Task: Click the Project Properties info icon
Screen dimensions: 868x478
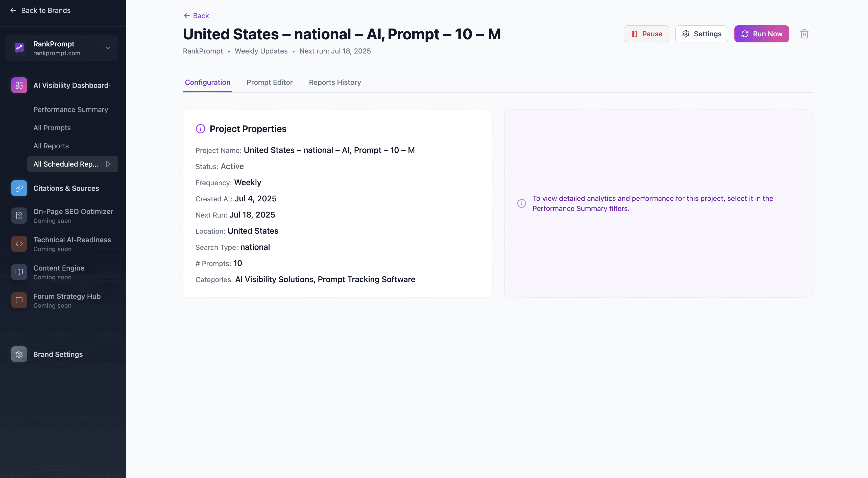Action: (201, 129)
